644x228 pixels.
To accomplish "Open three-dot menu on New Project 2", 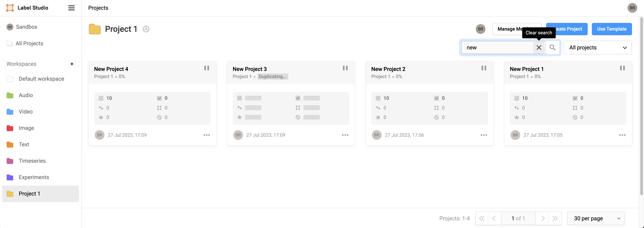I will tap(484, 135).
